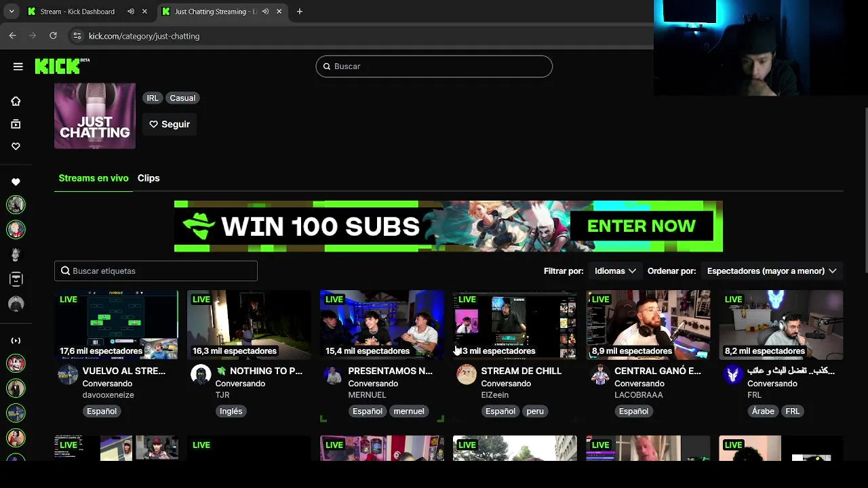Click the IRL tag
The image size is (868, 488).
pyautogui.click(x=153, y=98)
